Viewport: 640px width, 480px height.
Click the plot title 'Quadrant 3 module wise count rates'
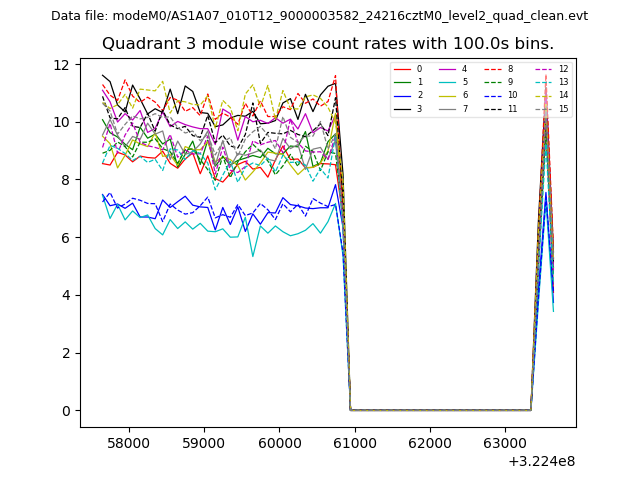pyautogui.click(x=327, y=44)
